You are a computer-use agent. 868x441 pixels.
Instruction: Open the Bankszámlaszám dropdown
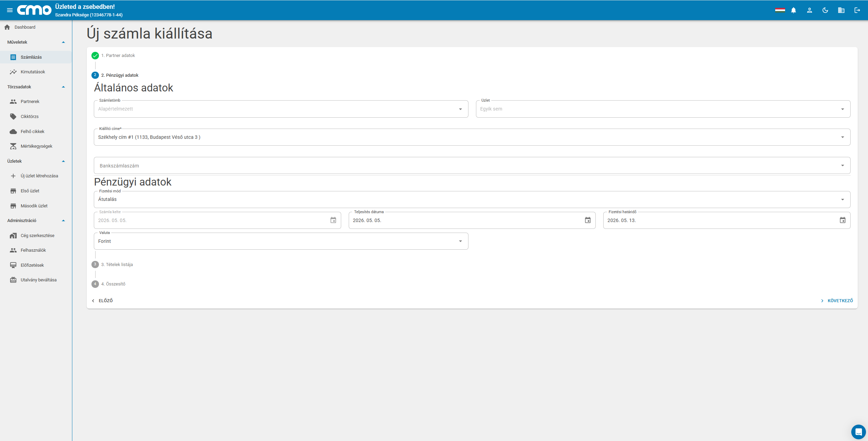472,166
